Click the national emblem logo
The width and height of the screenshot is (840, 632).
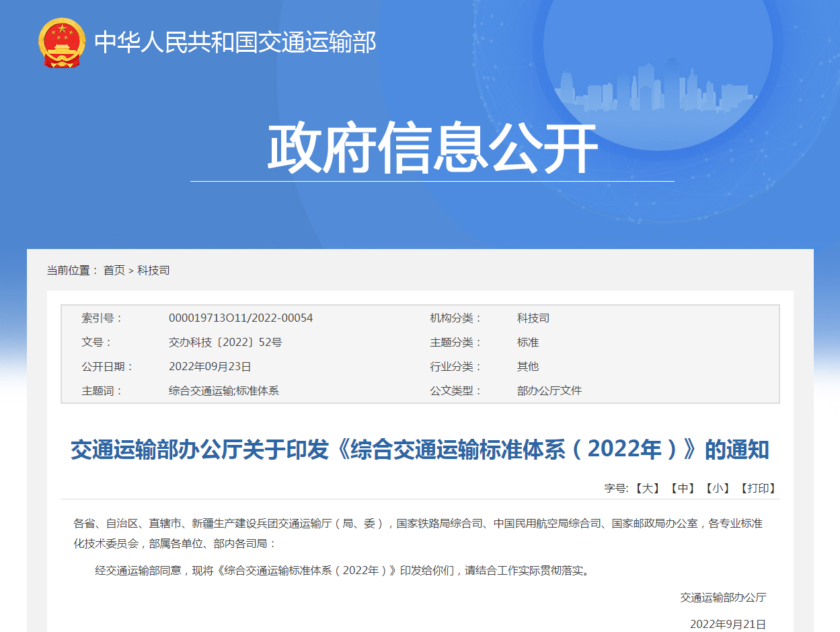point(62,42)
